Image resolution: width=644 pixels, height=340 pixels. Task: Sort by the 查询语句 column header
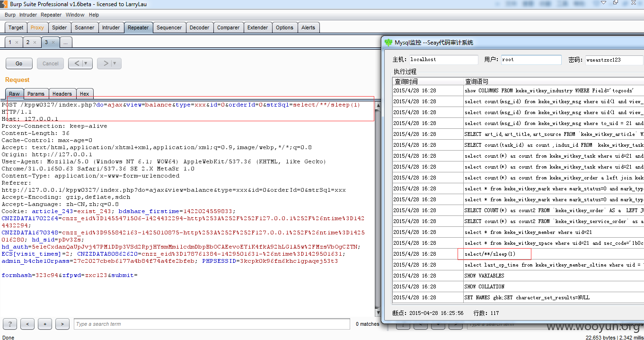(554, 81)
